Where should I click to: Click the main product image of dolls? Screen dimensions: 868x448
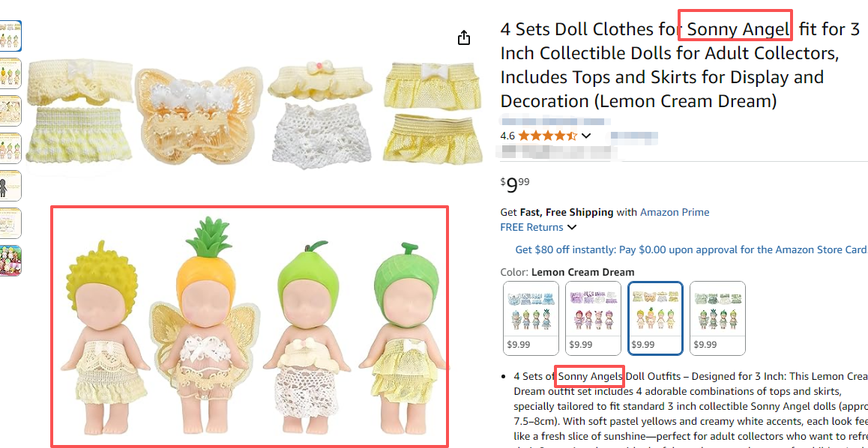tap(250, 326)
